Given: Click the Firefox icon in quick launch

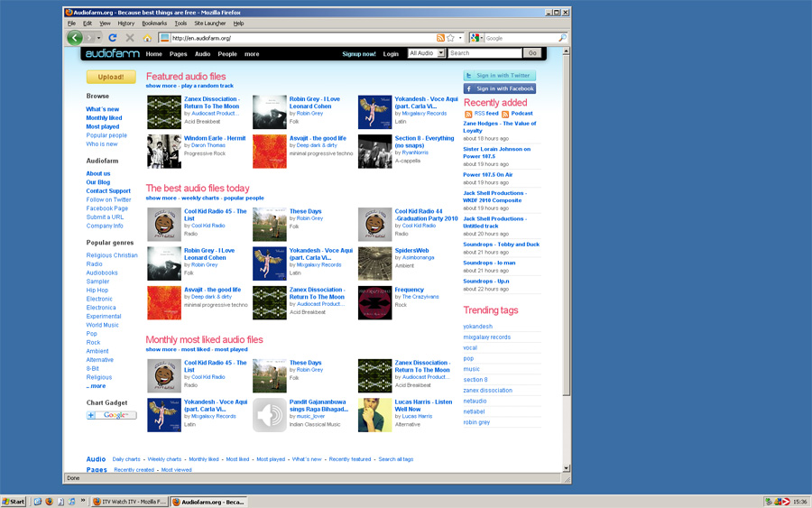Looking at the screenshot, I should click(x=50, y=502).
